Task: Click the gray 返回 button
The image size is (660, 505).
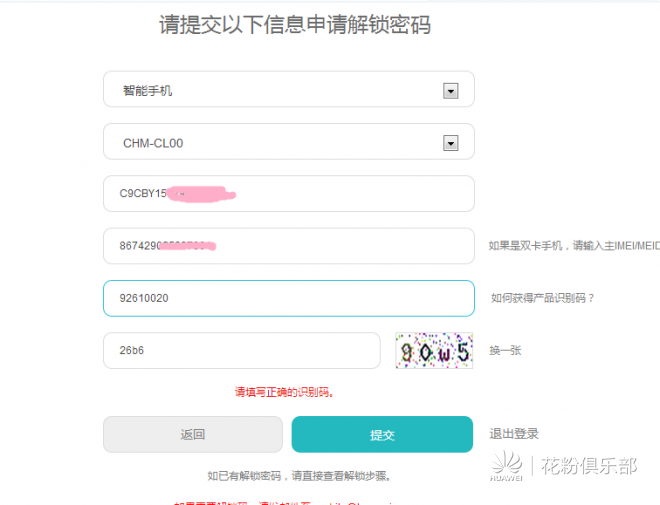Action: (x=193, y=434)
